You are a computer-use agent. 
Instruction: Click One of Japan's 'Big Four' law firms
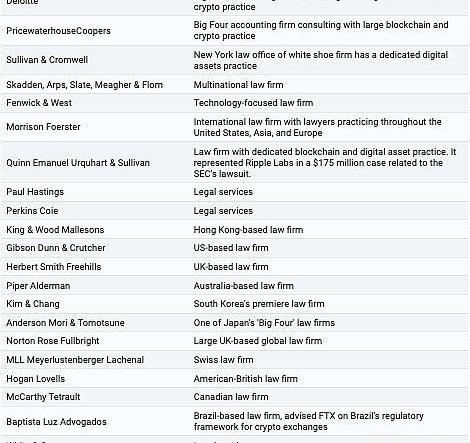pos(264,323)
